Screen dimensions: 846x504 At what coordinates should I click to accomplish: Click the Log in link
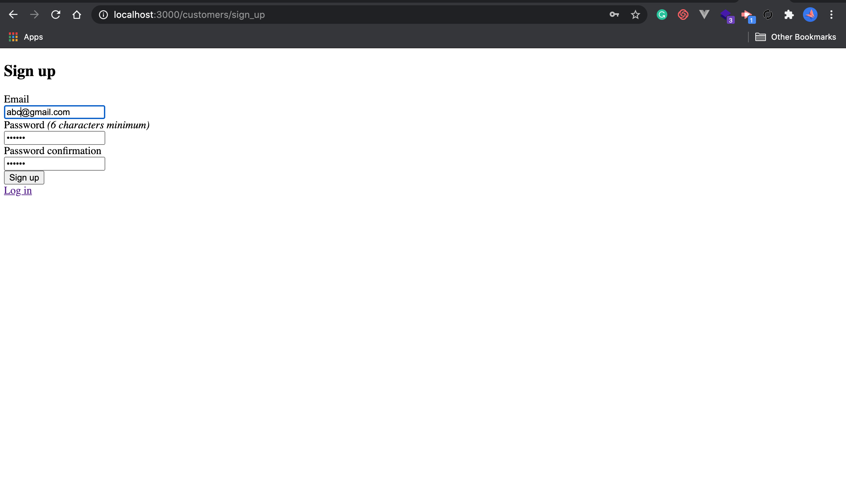[18, 190]
